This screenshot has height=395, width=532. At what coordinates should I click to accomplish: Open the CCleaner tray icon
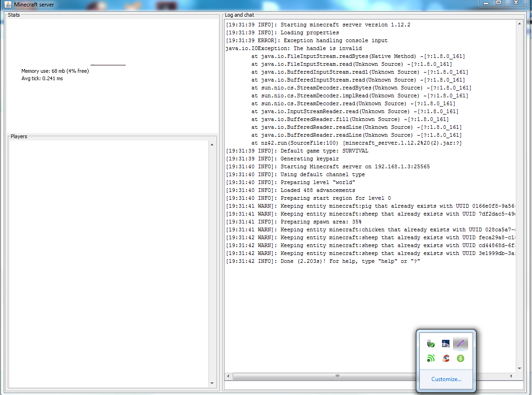445,358
